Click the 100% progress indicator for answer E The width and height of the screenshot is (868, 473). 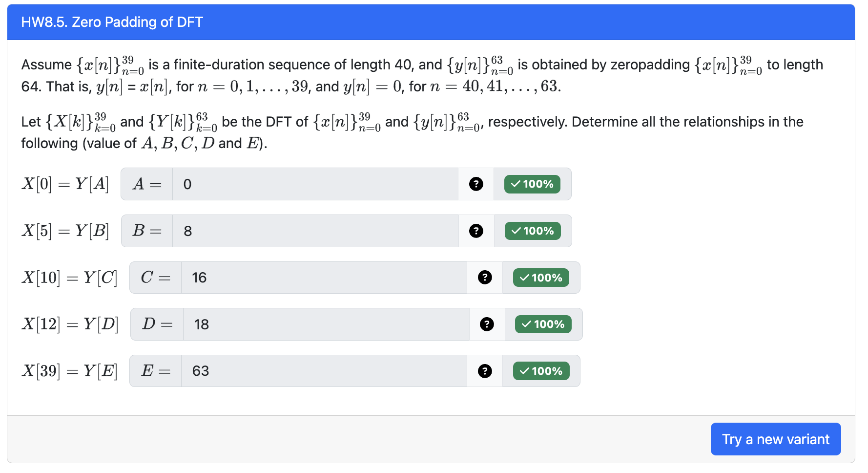point(540,371)
